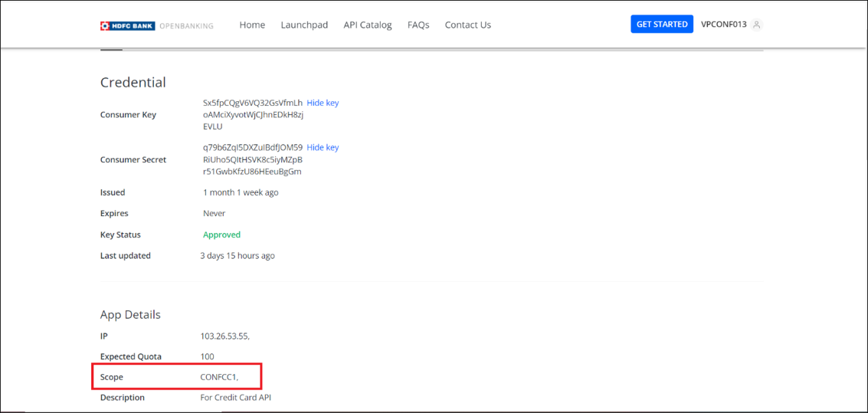Open the Contact Us page
Viewport: 868px width, 413px height.
point(467,25)
